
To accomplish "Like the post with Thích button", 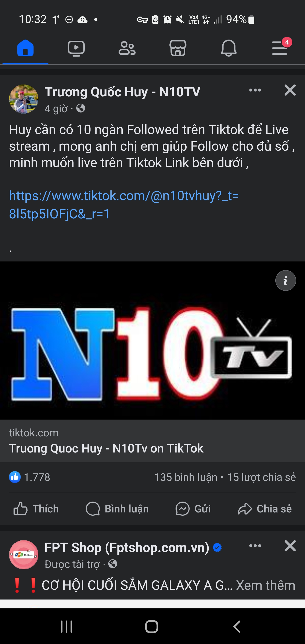I will [x=36, y=509].
